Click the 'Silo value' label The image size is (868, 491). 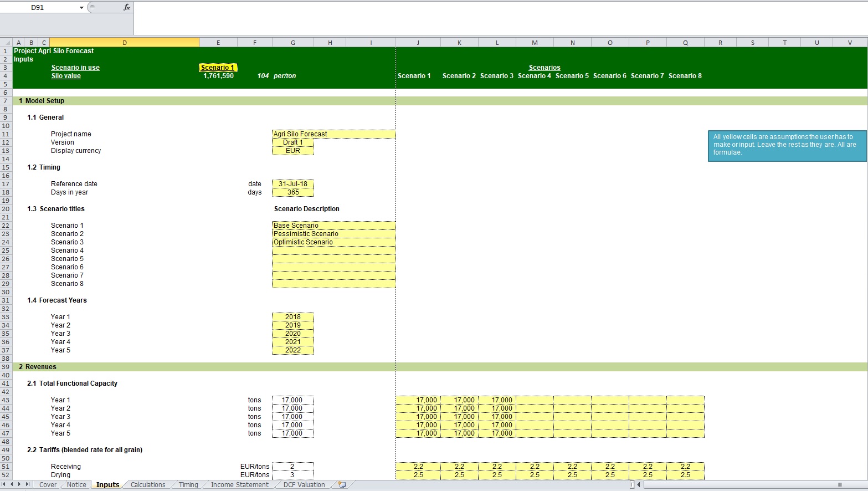66,76
